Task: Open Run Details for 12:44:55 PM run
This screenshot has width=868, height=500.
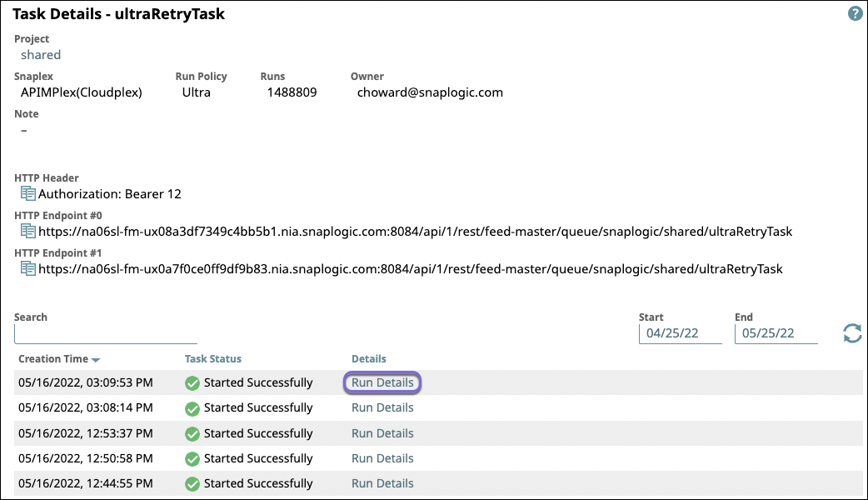Action: pos(382,483)
